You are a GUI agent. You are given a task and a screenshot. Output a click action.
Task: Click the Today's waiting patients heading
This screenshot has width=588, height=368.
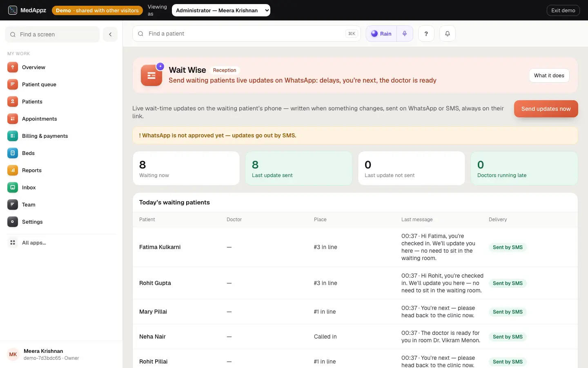coord(174,202)
